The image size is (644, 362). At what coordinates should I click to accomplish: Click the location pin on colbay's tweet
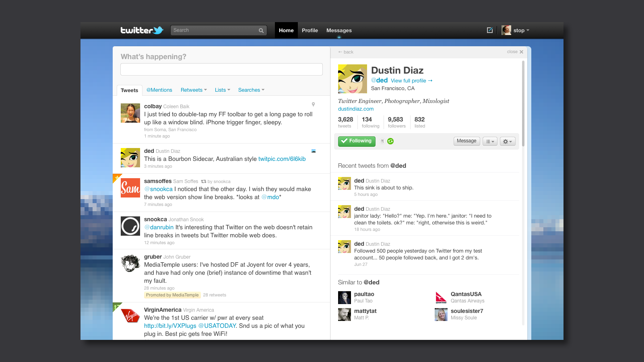point(313,104)
